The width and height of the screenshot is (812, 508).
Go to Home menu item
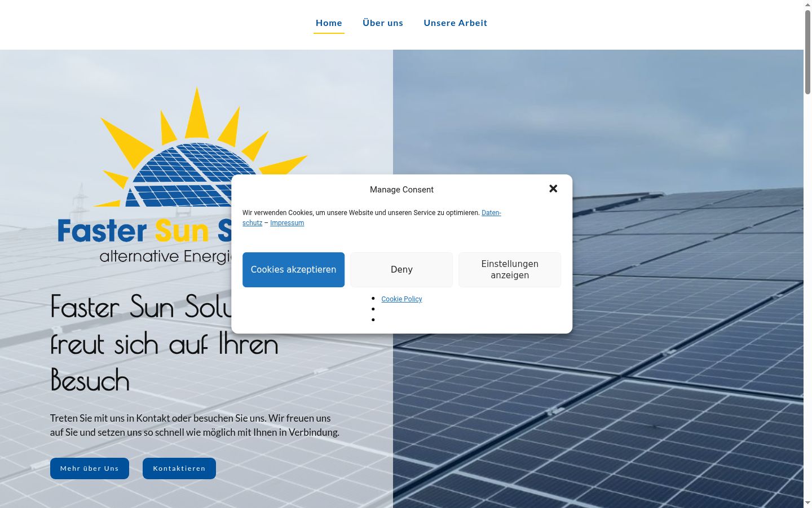(329, 23)
